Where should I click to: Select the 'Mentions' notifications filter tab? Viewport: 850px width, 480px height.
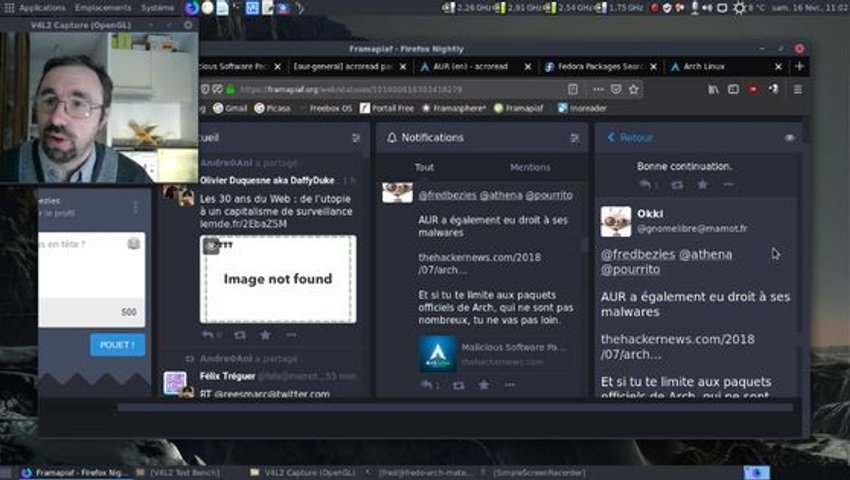click(530, 167)
